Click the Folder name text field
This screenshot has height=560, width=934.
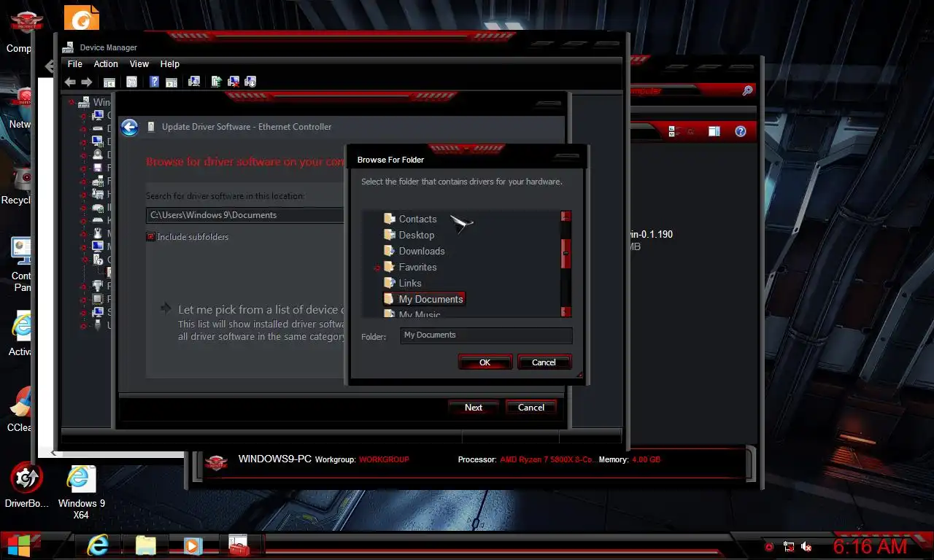pos(486,335)
